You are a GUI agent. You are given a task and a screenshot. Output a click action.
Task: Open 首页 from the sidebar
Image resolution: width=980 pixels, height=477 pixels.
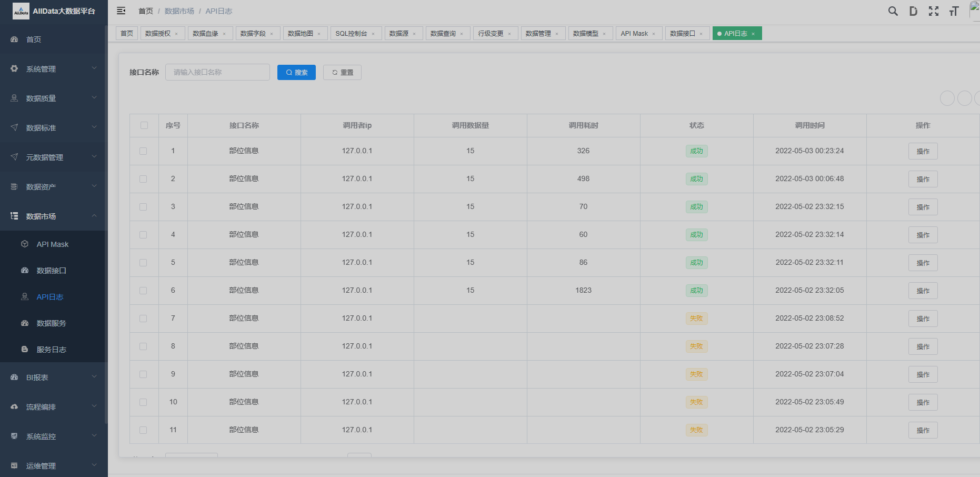click(x=34, y=39)
